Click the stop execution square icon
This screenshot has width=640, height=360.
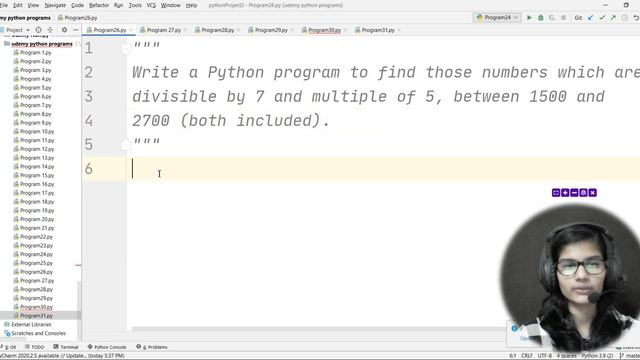click(x=563, y=18)
